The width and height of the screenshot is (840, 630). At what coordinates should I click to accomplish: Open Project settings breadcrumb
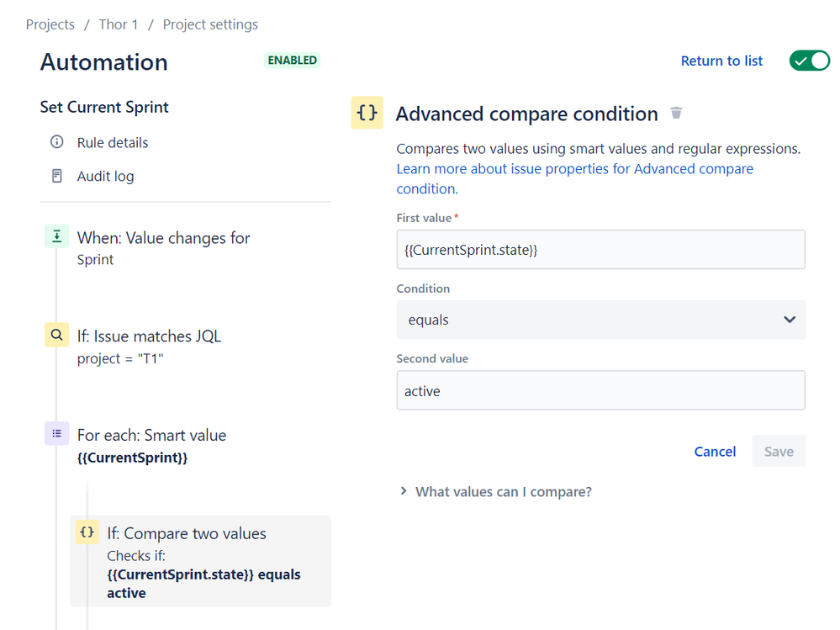[210, 24]
